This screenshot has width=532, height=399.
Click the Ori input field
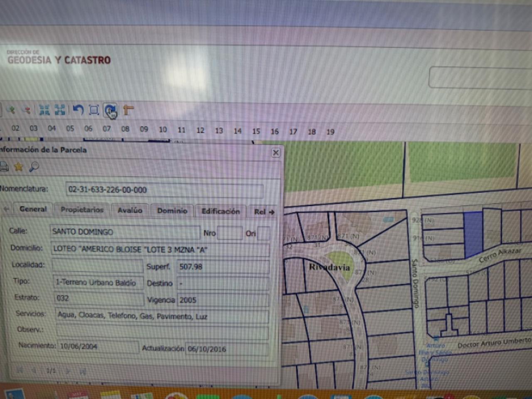(264, 234)
